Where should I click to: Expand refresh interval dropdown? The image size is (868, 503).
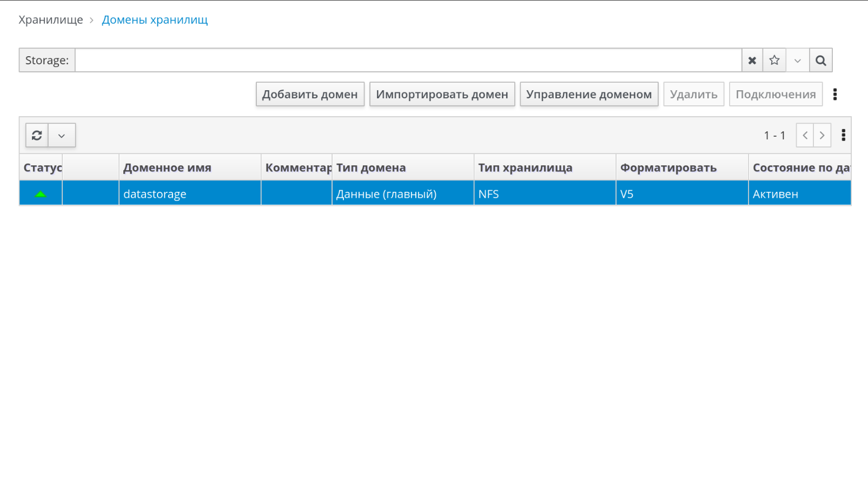pos(62,136)
